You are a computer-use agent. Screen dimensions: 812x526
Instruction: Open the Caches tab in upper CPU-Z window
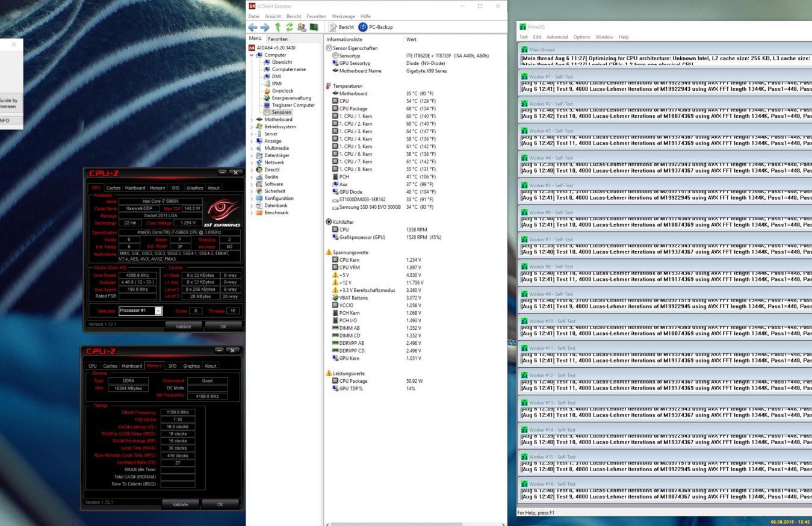(113, 188)
